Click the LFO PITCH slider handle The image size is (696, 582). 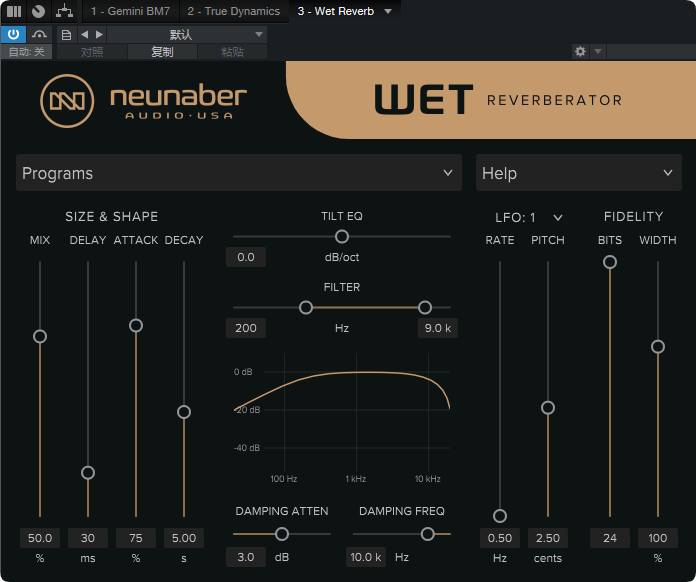pyautogui.click(x=548, y=408)
